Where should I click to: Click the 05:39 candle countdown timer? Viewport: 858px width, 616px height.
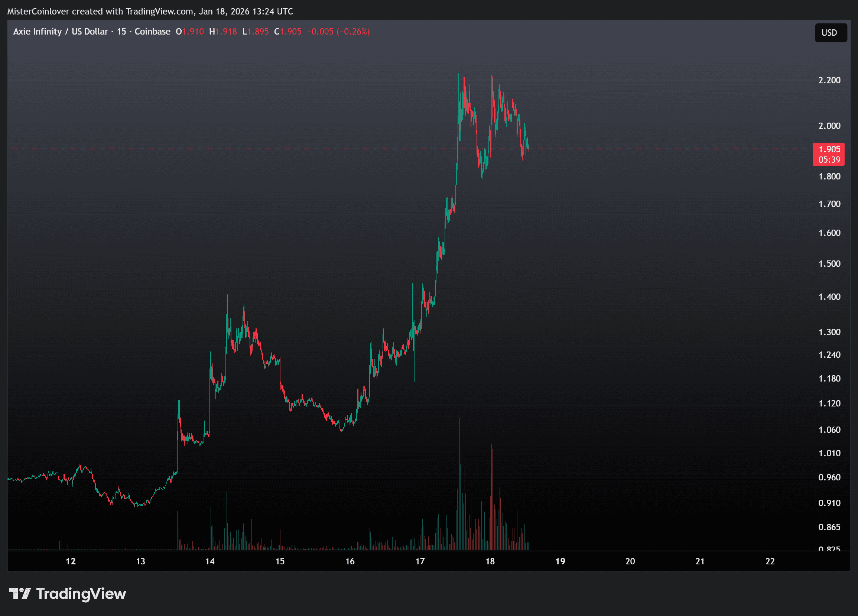(829, 160)
